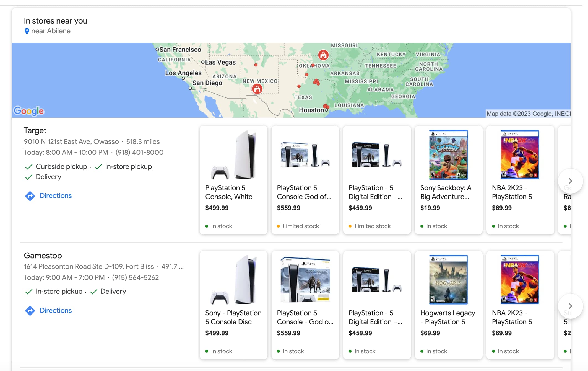Click the Google logo on the map
This screenshot has width=588, height=371.
pos(29,111)
